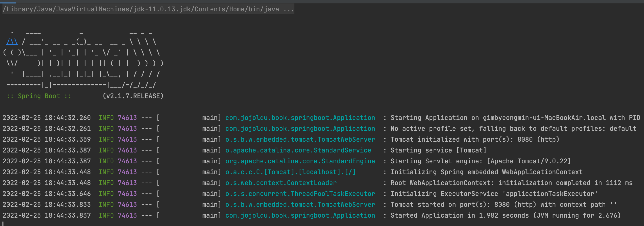Click PID 74613 on the 18:44:32.260 line

(127, 118)
